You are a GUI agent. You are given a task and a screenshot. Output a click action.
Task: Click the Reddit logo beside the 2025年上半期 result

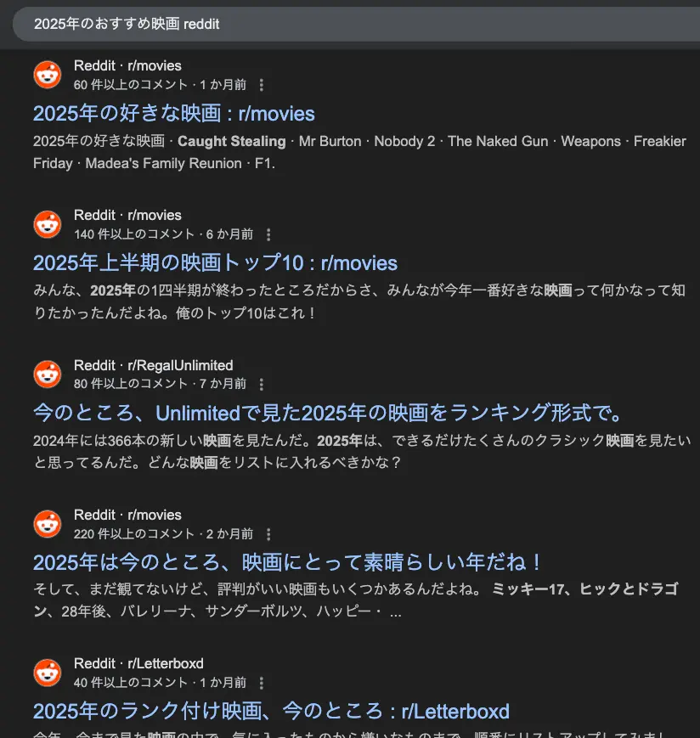click(48, 224)
